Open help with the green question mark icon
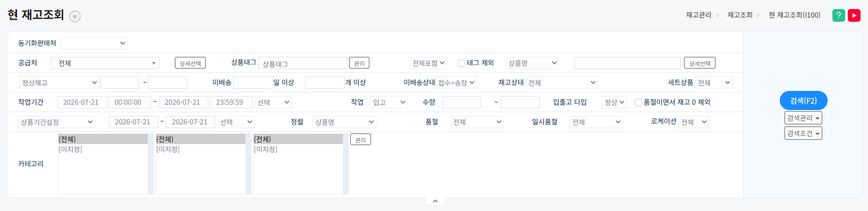This screenshot has height=211, width=868. [838, 15]
